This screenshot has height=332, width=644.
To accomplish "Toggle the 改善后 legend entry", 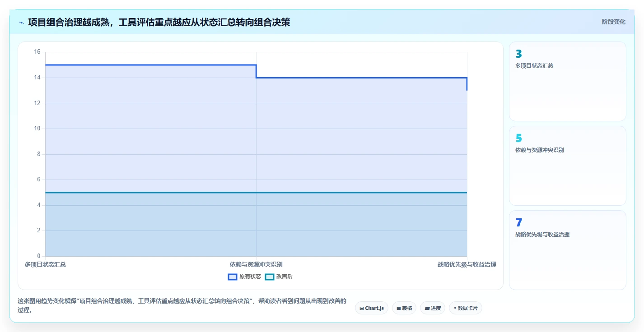I will (x=279, y=277).
